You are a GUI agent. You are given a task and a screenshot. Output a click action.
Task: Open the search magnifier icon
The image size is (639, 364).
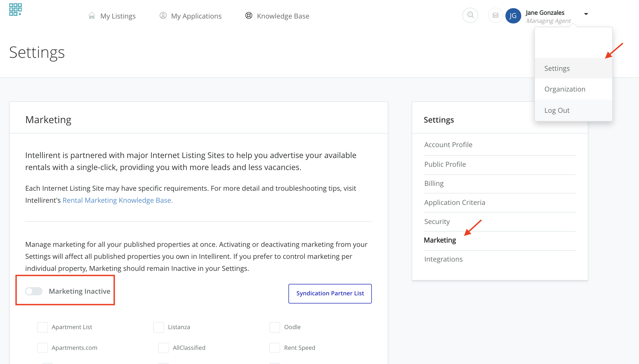[x=470, y=15]
